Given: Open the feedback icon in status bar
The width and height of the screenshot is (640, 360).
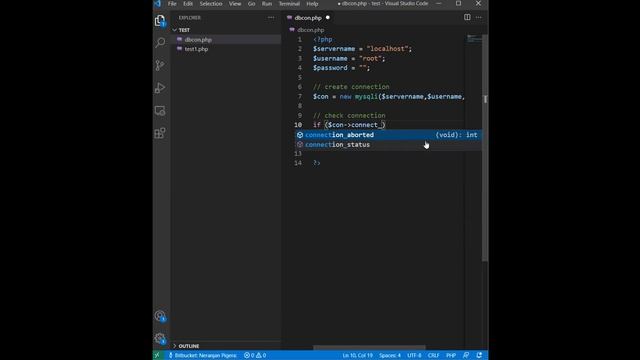Looking at the screenshot, I should [466, 356].
